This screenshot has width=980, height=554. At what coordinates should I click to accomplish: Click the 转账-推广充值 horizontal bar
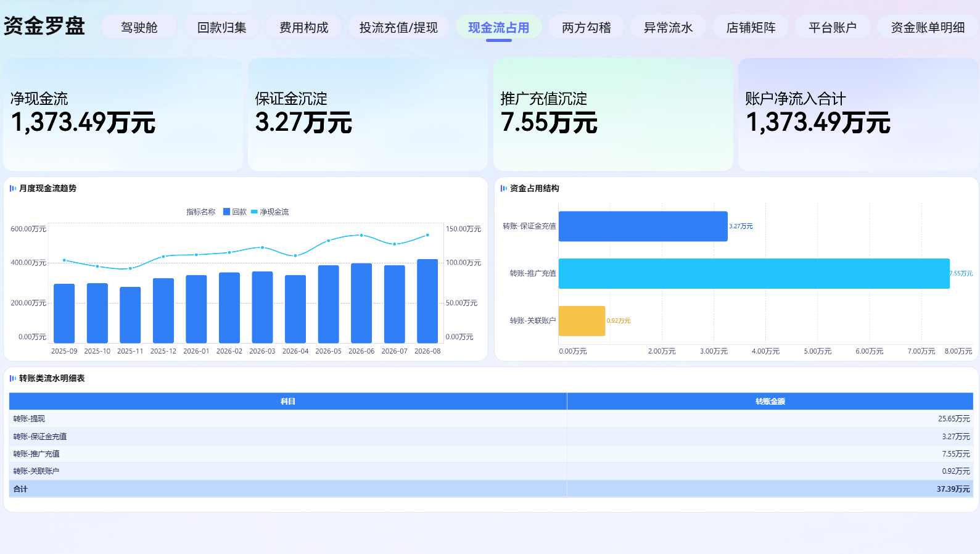tap(754, 273)
